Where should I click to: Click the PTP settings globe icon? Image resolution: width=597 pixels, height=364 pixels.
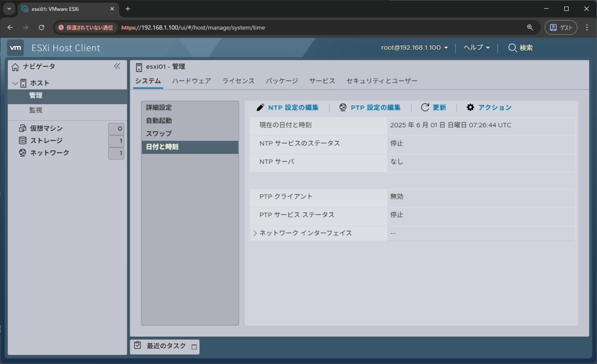pos(343,107)
